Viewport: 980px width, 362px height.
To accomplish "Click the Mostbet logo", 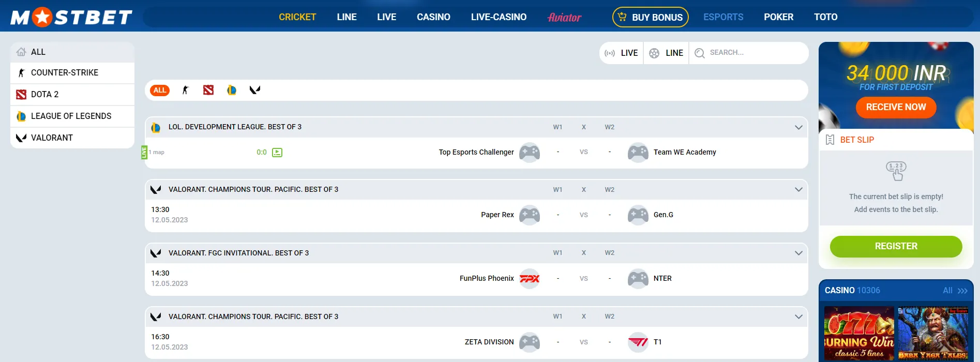I will [71, 17].
